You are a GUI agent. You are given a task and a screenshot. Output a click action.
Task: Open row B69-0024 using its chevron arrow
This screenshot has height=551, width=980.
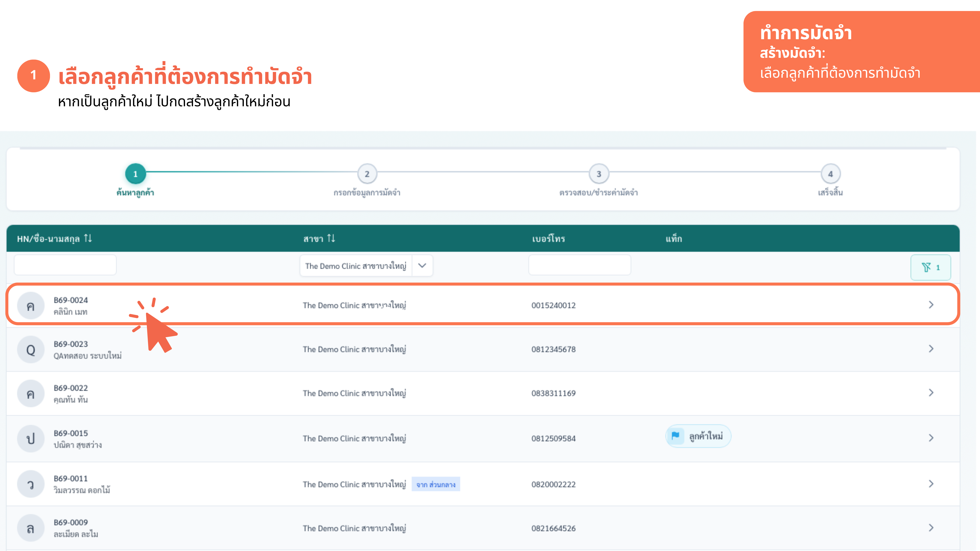click(931, 305)
